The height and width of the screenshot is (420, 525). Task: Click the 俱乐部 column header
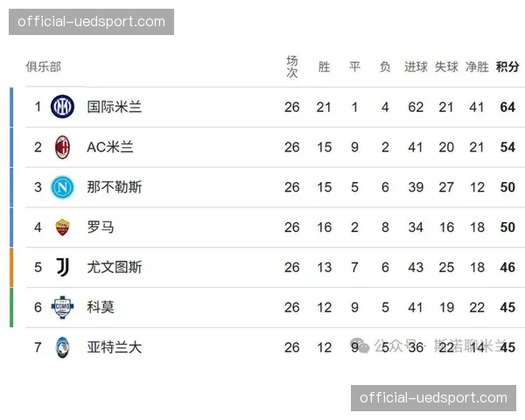(43, 66)
